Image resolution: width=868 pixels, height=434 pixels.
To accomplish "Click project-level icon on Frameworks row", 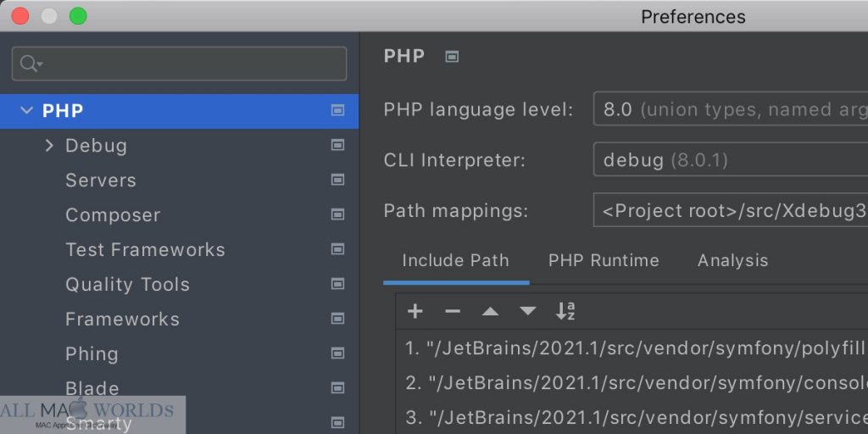I will (337, 319).
